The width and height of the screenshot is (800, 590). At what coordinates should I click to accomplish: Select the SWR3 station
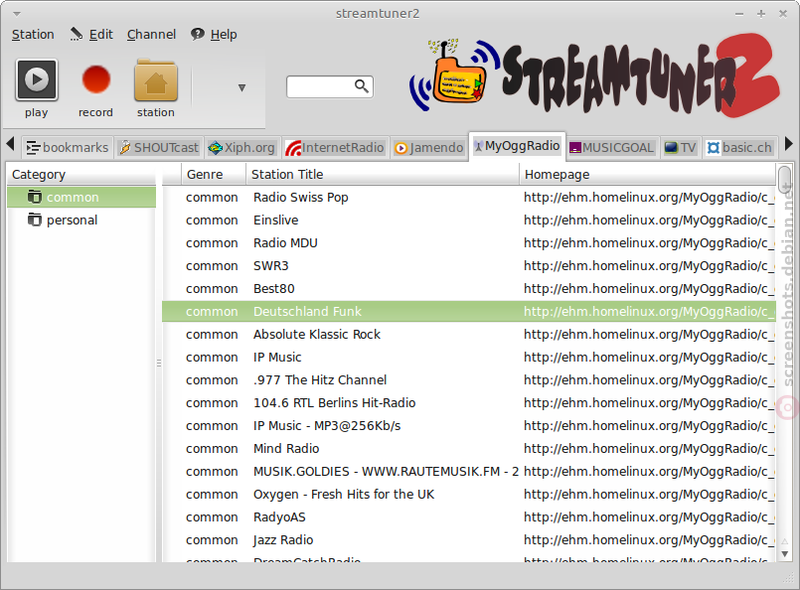[469, 266]
